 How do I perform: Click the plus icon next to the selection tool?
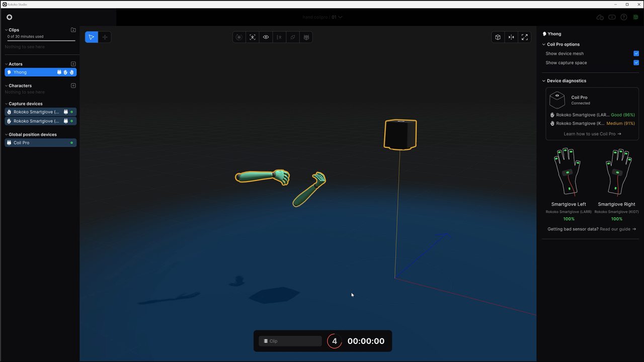click(x=105, y=37)
